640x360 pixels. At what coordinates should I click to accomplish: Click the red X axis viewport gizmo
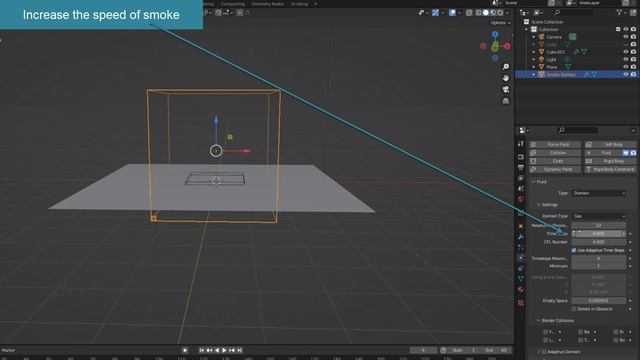click(507, 46)
